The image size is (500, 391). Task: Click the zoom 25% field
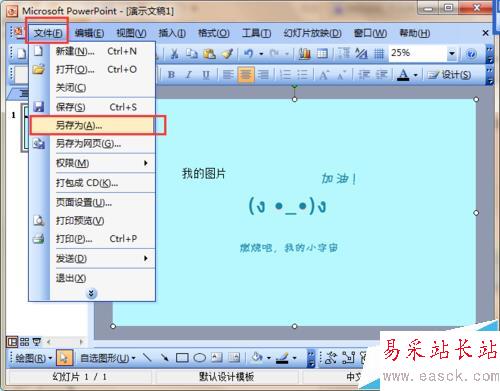coord(417,53)
